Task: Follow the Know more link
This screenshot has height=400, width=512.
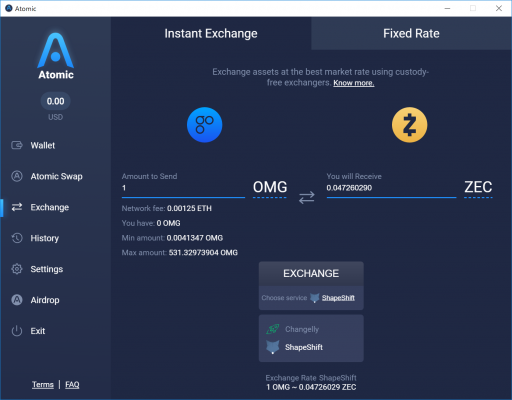Action: (x=354, y=83)
